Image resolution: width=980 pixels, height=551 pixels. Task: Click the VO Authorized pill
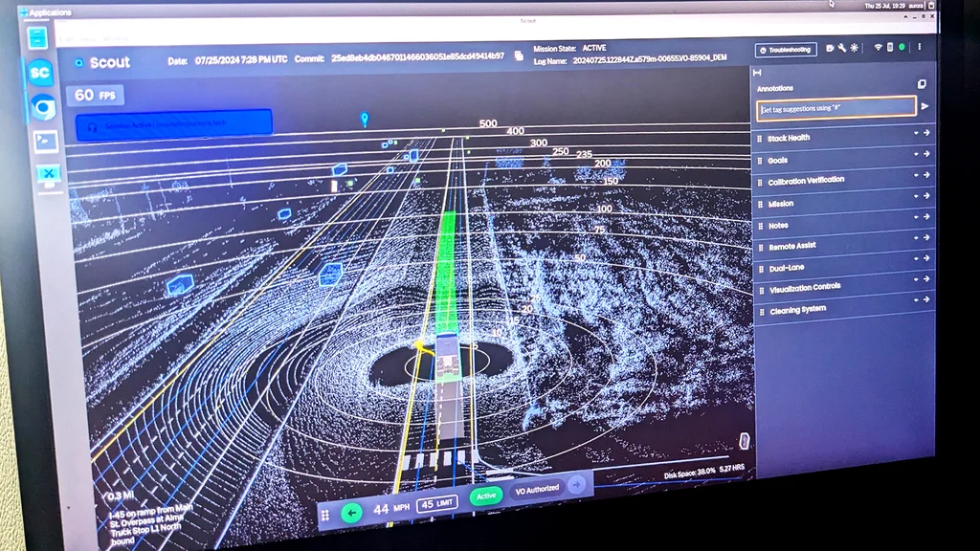click(537, 491)
